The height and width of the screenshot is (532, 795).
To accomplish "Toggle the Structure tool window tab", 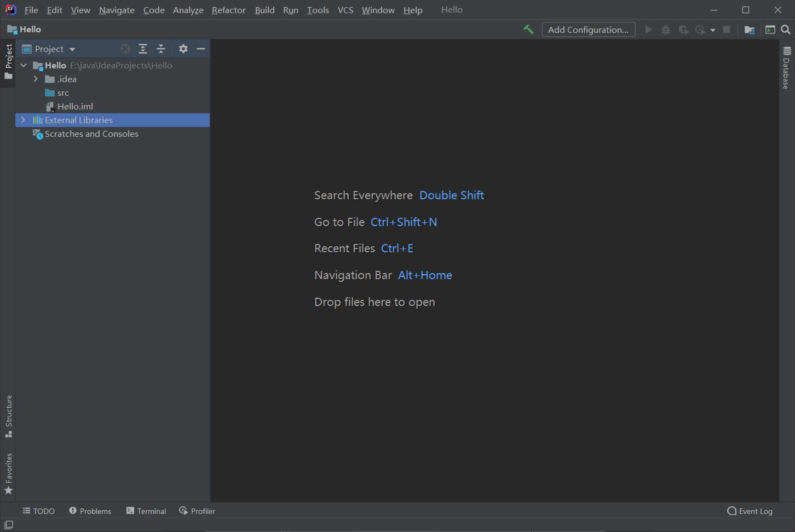I will point(8,416).
